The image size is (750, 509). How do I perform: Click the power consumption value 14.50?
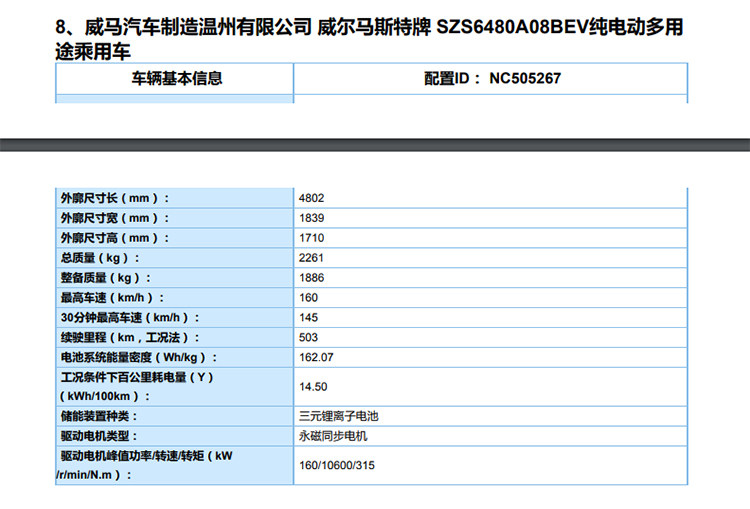(313, 386)
